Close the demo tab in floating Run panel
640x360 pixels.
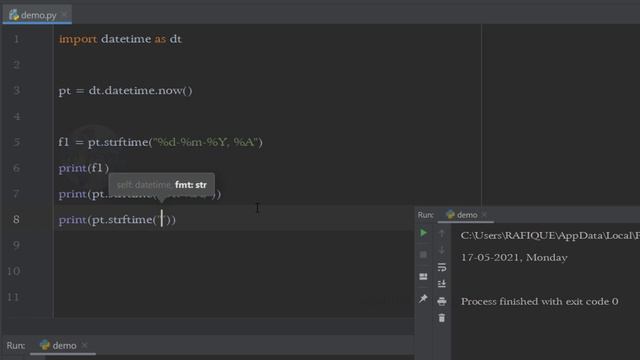pos(484,214)
